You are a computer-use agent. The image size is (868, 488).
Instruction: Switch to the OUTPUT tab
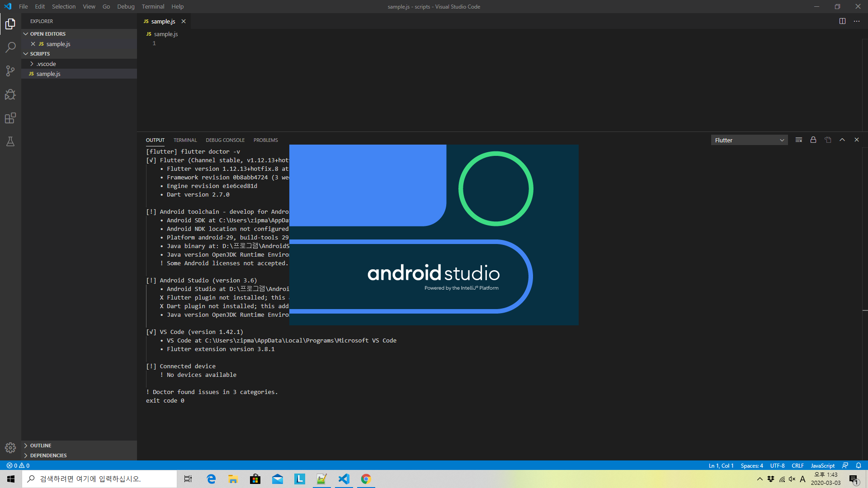[155, 140]
